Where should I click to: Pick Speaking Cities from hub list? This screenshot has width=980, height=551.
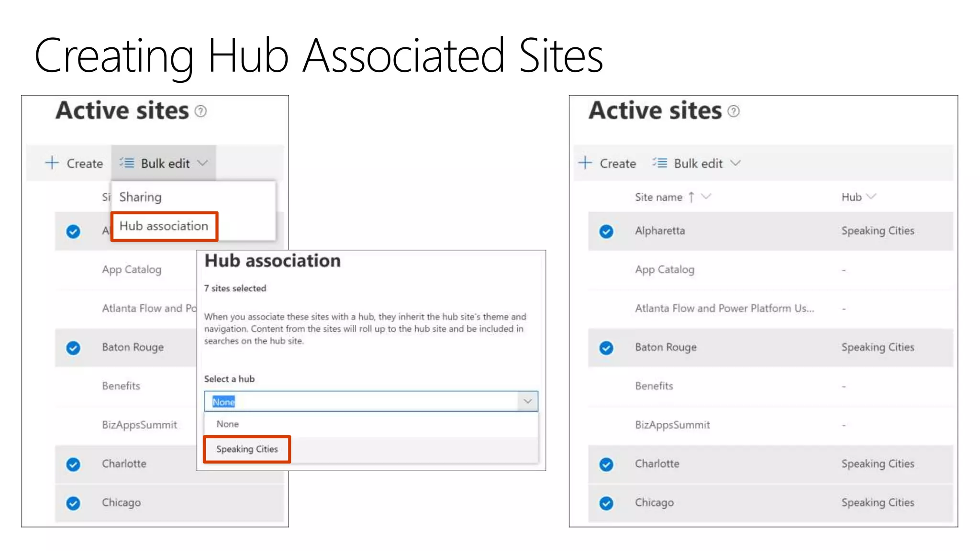[247, 449]
